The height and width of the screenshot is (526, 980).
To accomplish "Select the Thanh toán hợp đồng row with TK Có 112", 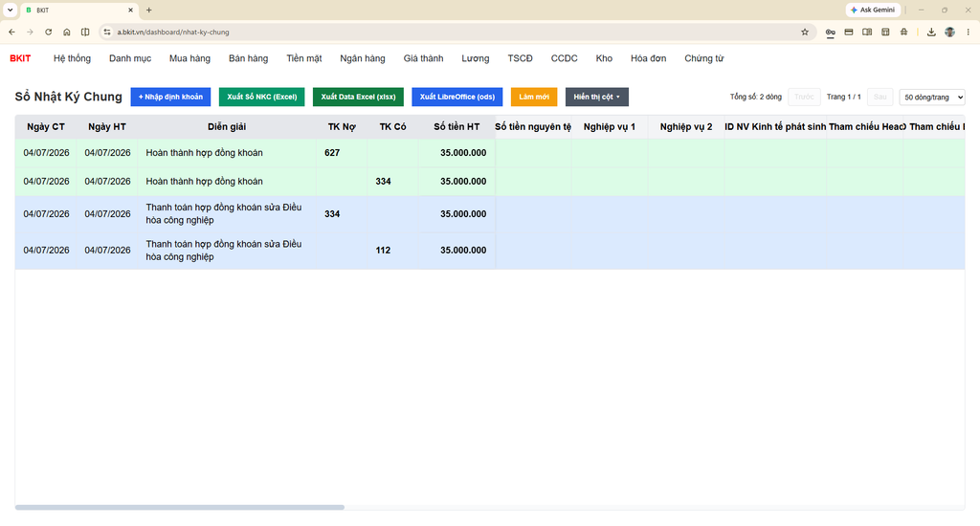I will click(490, 251).
